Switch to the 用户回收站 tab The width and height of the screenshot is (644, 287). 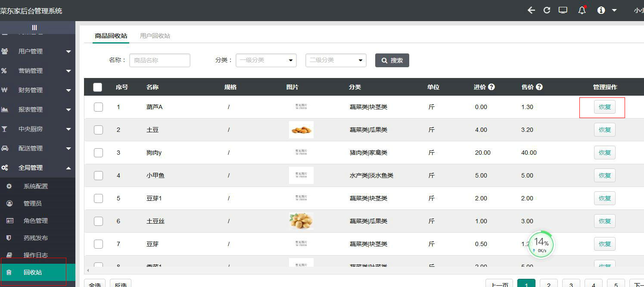155,36
